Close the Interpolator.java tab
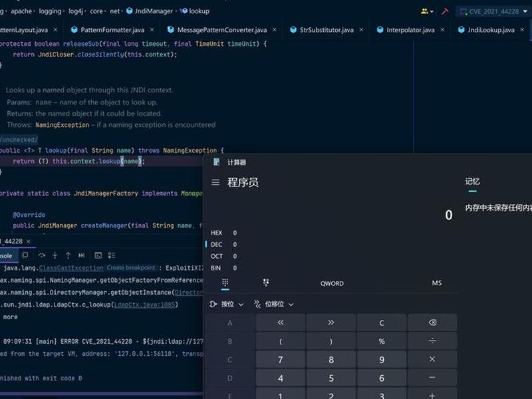This screenshot has height=399, width=532. [442, 30]
